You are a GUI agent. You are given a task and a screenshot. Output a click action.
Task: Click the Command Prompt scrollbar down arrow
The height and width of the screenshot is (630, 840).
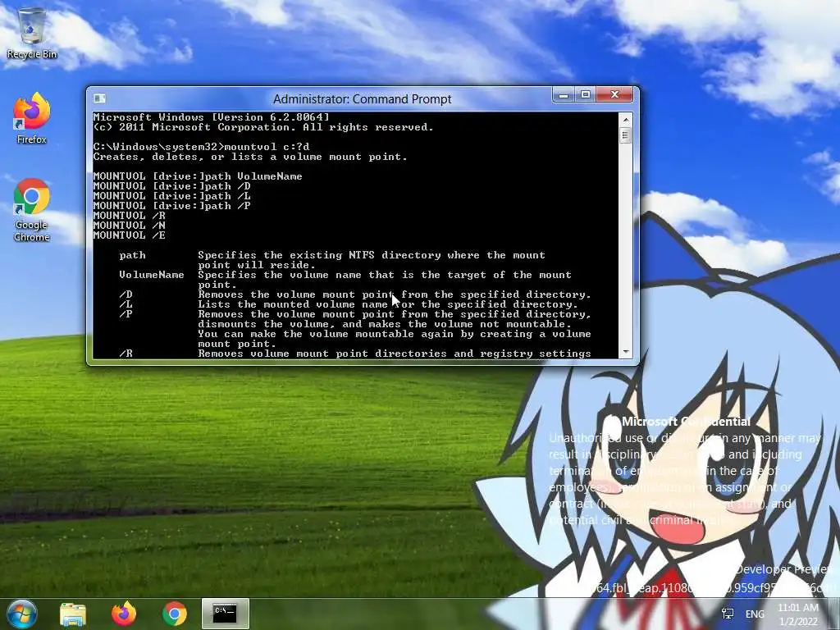point(625,352)
